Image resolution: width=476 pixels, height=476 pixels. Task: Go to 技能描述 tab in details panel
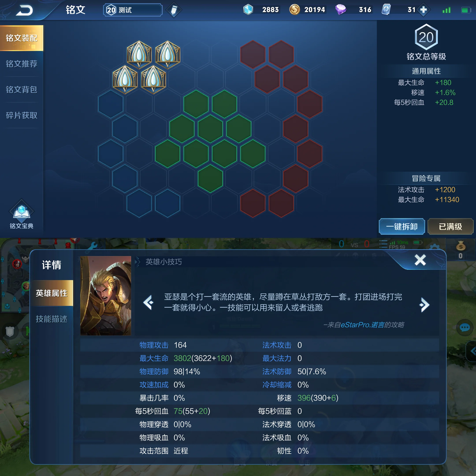coord(52,319)
